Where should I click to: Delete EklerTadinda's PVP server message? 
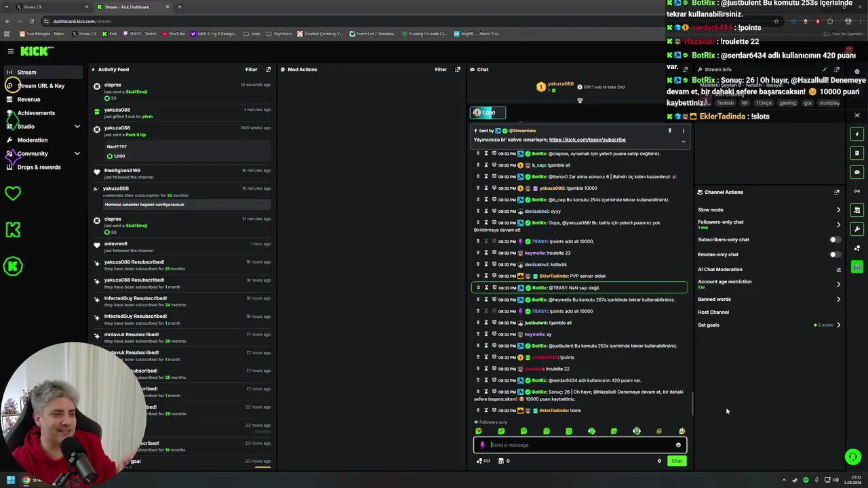478,276
